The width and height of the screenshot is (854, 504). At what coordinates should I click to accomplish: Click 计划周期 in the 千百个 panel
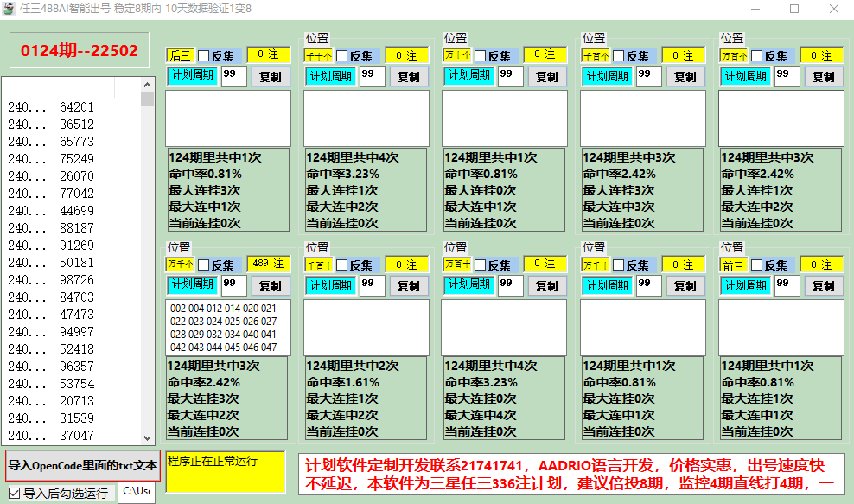(x=608, y=76)
